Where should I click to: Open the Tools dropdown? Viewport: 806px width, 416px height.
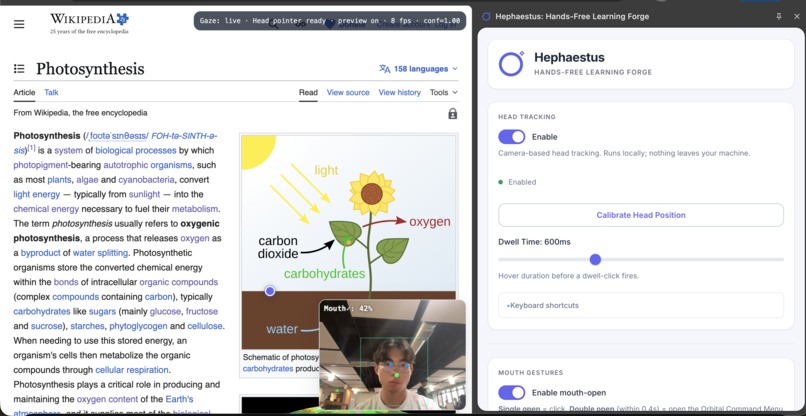pyautogui.click(x=444, y=93)
